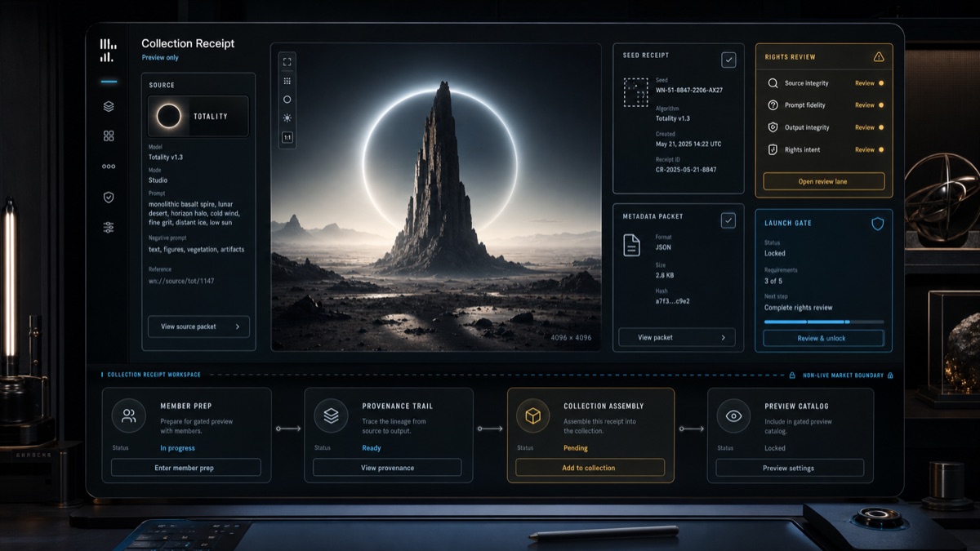
Task: Click the Review & unlock button
Action: tap(823, 338)
